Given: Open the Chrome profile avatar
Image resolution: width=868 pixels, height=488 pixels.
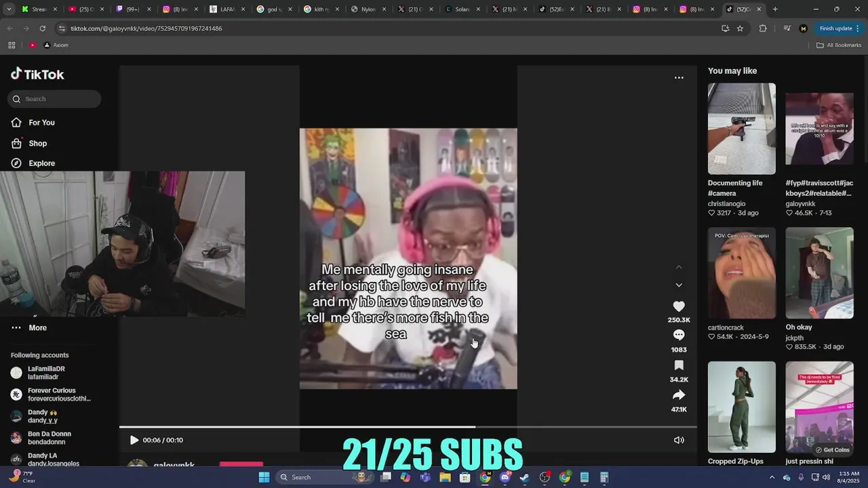Looking at the screenshot, I should [x=804, y=28].
